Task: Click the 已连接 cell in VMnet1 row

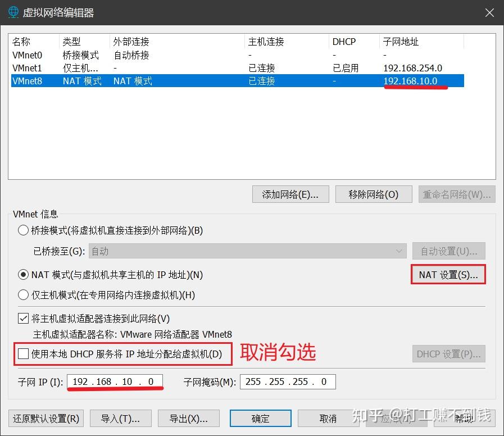Action: point(262,68)
